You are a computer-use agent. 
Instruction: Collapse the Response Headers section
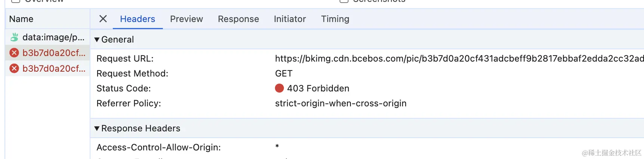97,128
